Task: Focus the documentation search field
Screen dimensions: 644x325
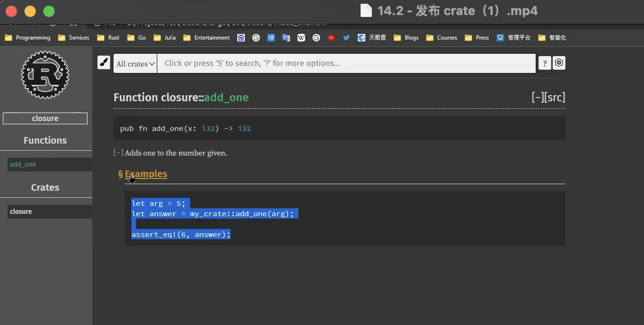Action: 346,64
